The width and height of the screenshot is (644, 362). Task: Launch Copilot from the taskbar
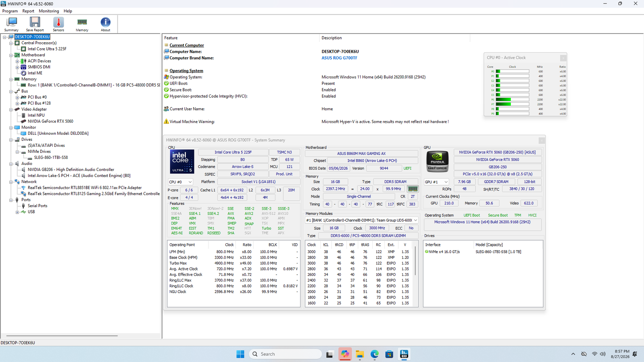[345, 354]
